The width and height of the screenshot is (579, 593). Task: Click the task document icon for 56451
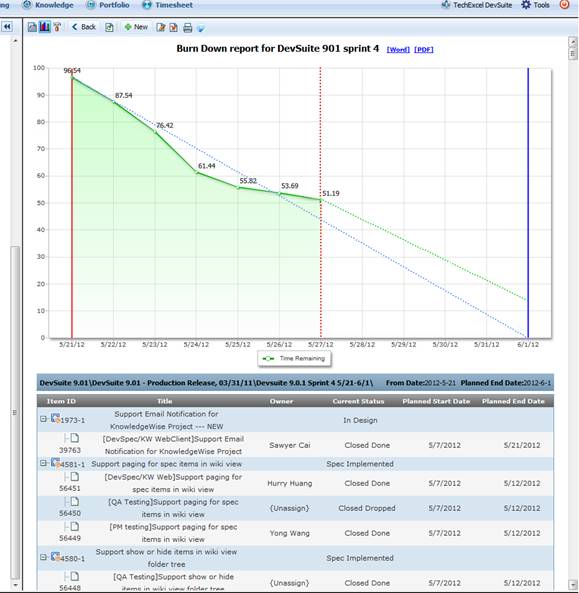click(x=75, y=477)
